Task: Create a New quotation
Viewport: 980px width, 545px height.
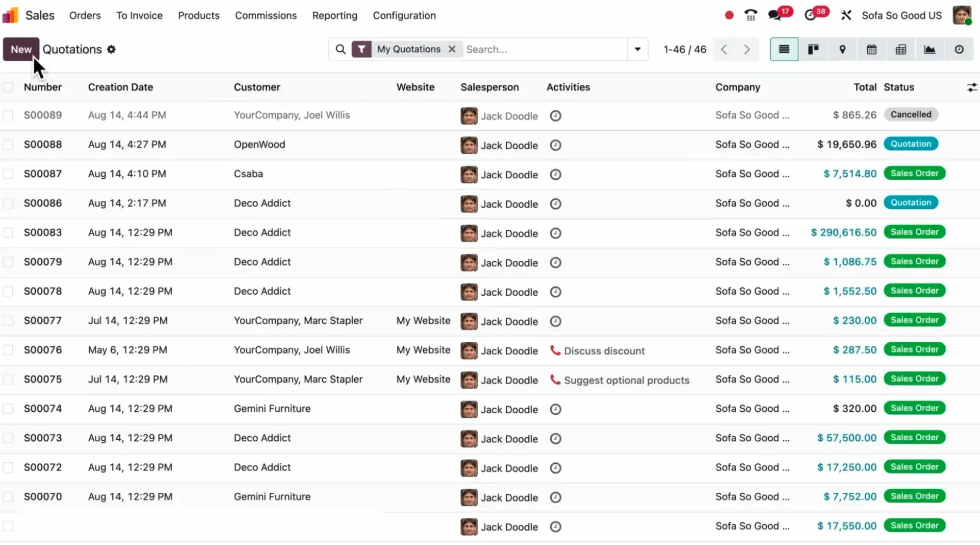Action: (x=21, y=50)
